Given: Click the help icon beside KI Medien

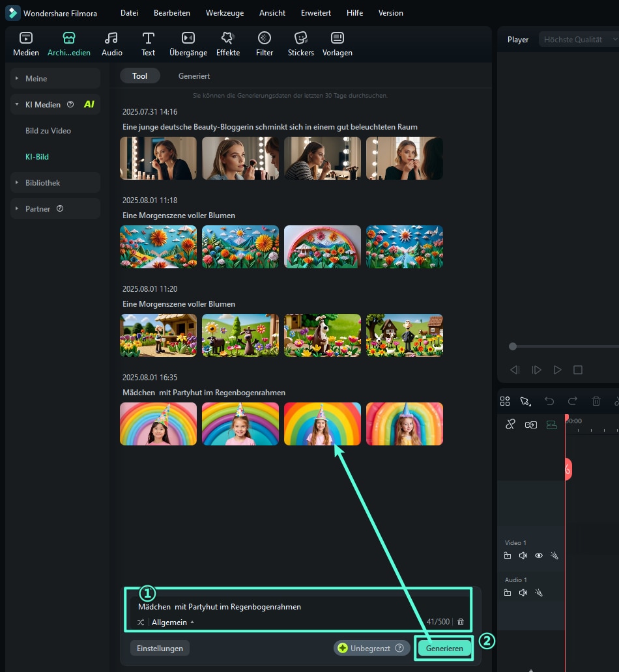Looking at the screenshot, I should (70, 104).
